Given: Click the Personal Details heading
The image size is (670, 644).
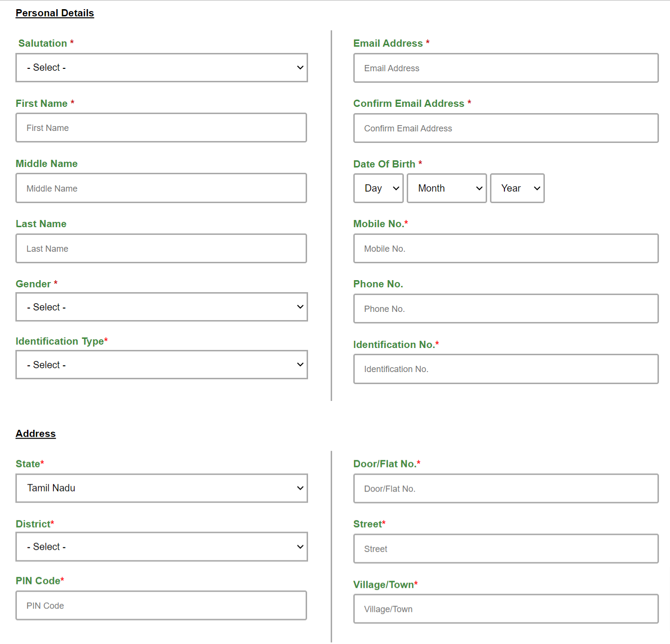Looking at the screenshot, I should pyautogui.click(x=55, y=13).
